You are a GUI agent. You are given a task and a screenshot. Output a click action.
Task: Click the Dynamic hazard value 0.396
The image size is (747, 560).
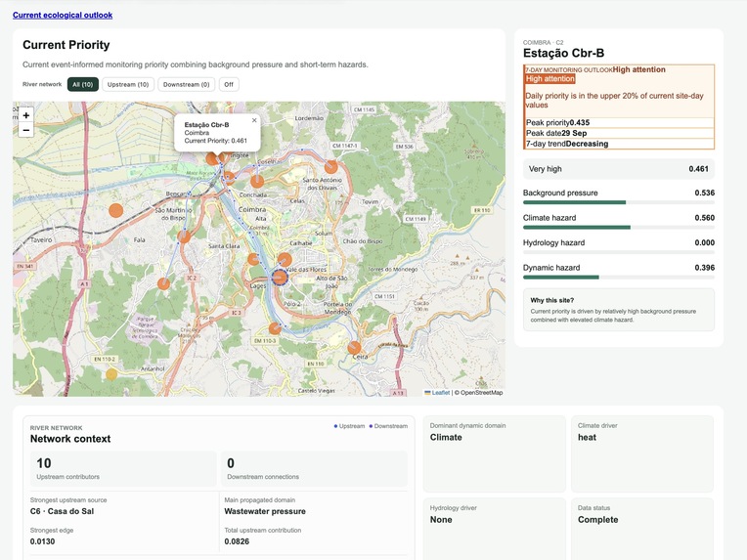(x=705, y=268)
